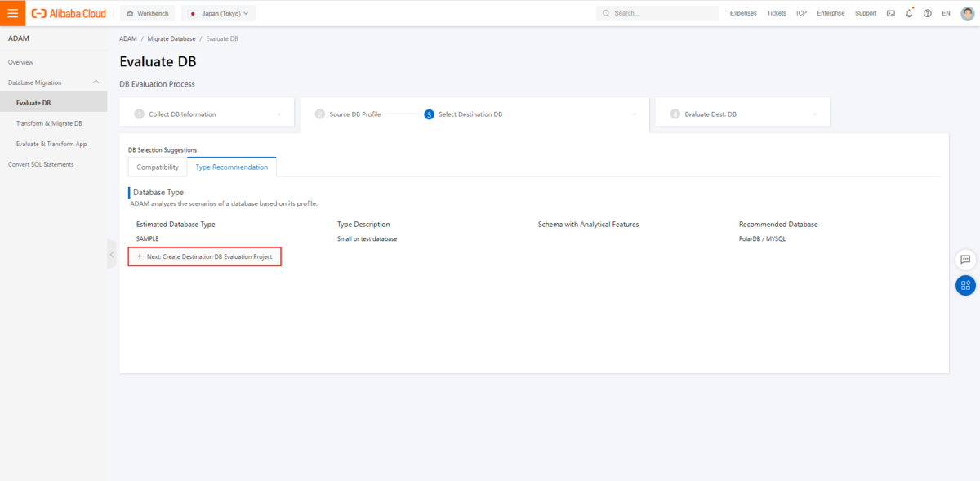Click the ADAM breadcrumb link

click(x=128, y=38)
